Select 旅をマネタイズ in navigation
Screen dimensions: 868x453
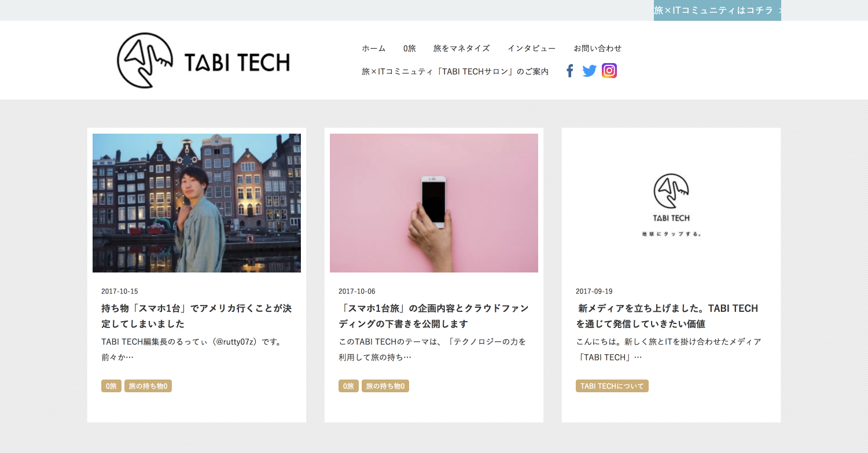tap(462, 48)
